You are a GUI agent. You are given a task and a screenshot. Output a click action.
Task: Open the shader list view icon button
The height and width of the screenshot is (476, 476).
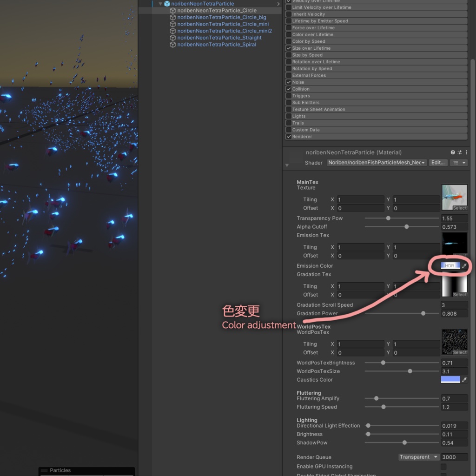456,163
